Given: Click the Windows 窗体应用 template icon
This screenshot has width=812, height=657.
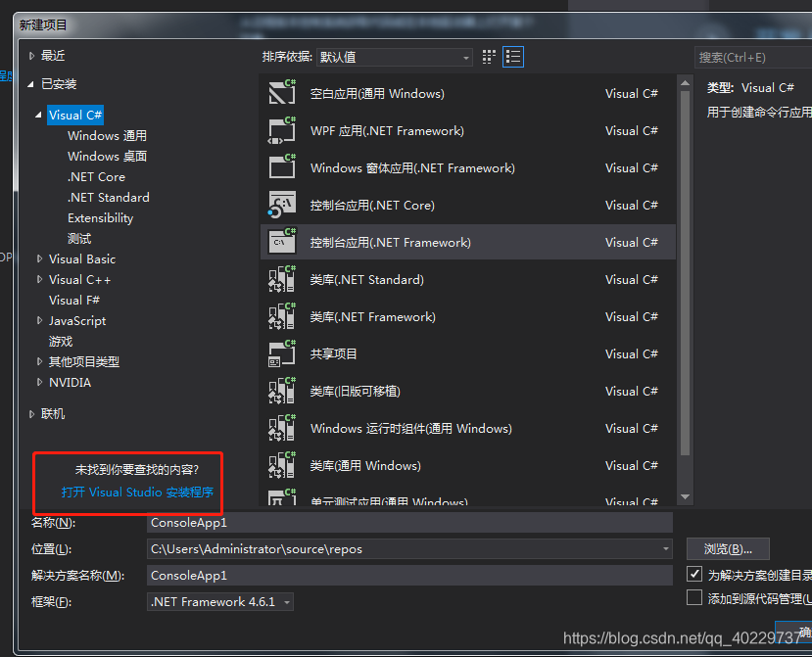Looking at the screenshot, I should [x=282, y=167].
